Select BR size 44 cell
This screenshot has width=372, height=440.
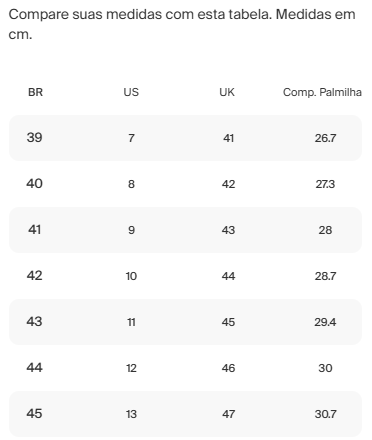[34, 367]
